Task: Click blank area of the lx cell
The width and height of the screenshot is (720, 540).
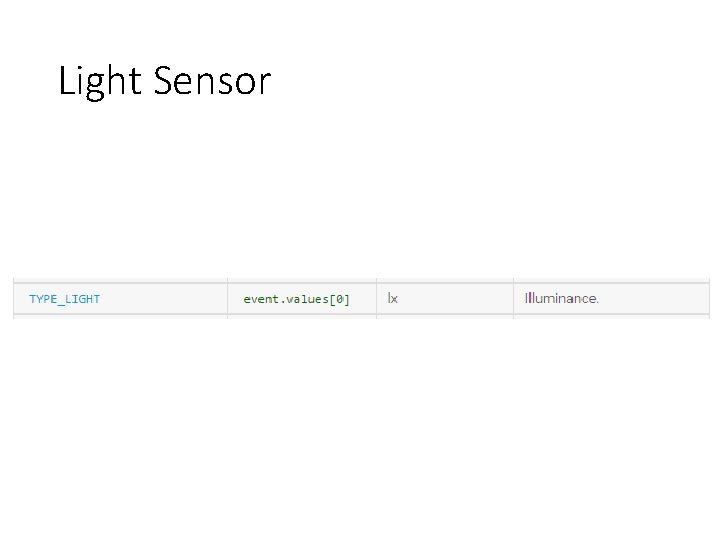Action: pos(455,299)
